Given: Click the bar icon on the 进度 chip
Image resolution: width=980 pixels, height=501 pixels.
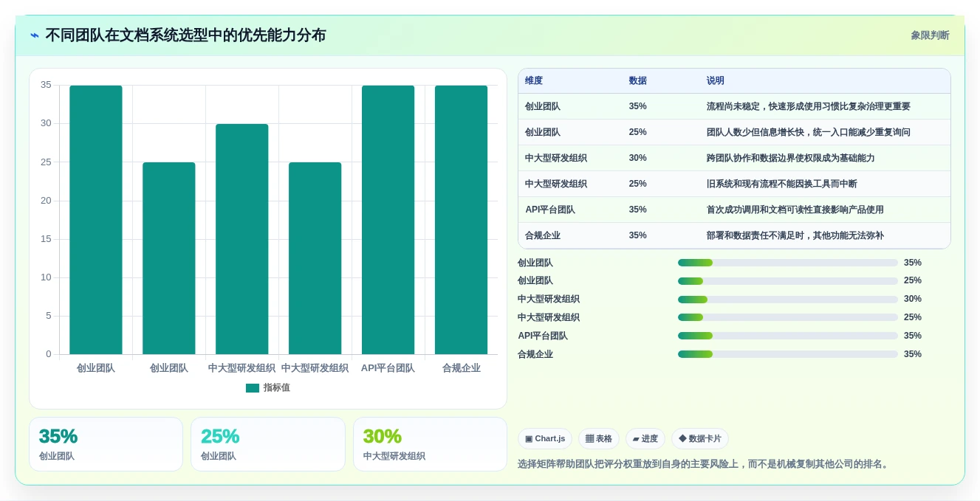Looking at the screenshot, I should [636, 439].
